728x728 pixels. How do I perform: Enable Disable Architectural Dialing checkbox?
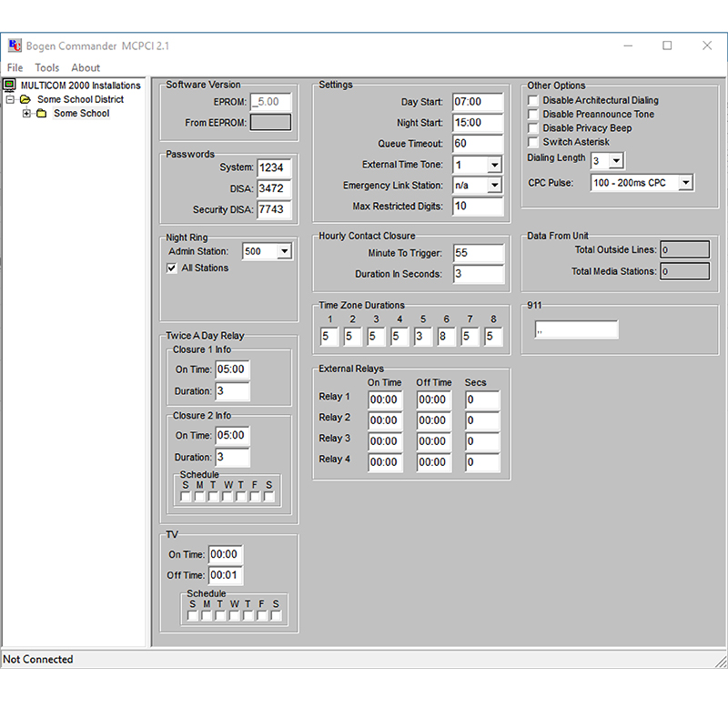click(x=533, y=101)
